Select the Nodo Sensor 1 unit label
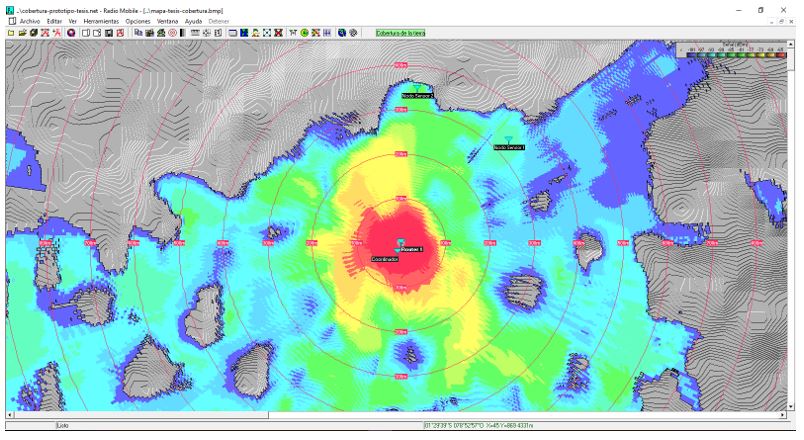Image resolution: width=804 pixels, height=440 pixels. tap(509, 147)
